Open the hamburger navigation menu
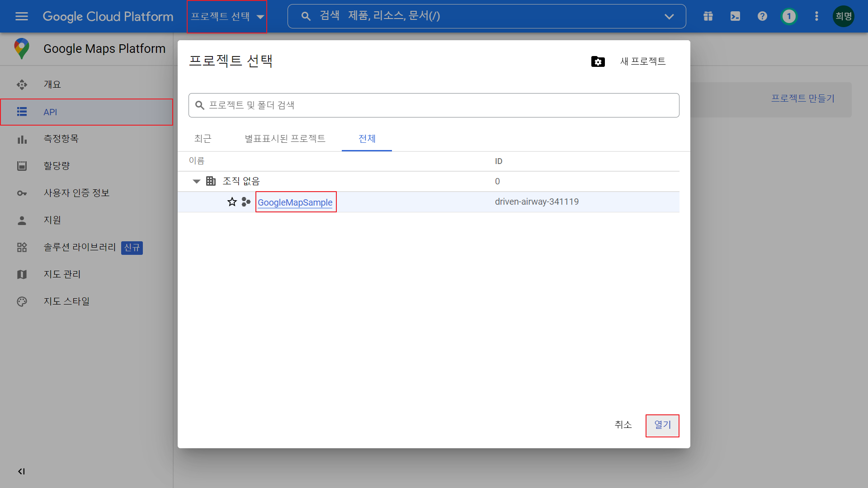868x488 pixels. tap(21, 16)
